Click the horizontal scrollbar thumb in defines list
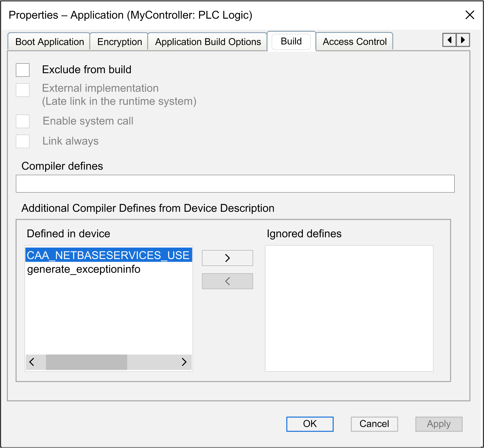Viewport: 484px width, 448px height. point(86,362)
